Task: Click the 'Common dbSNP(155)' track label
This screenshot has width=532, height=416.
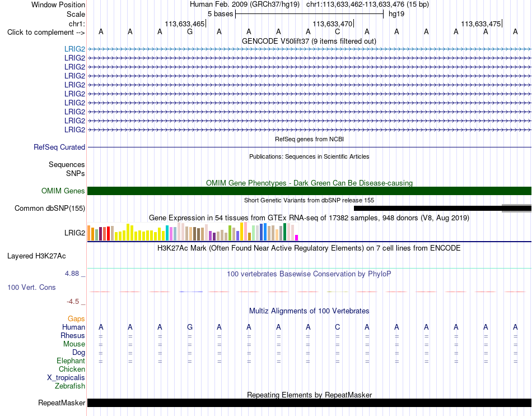Action: point(49,208)
